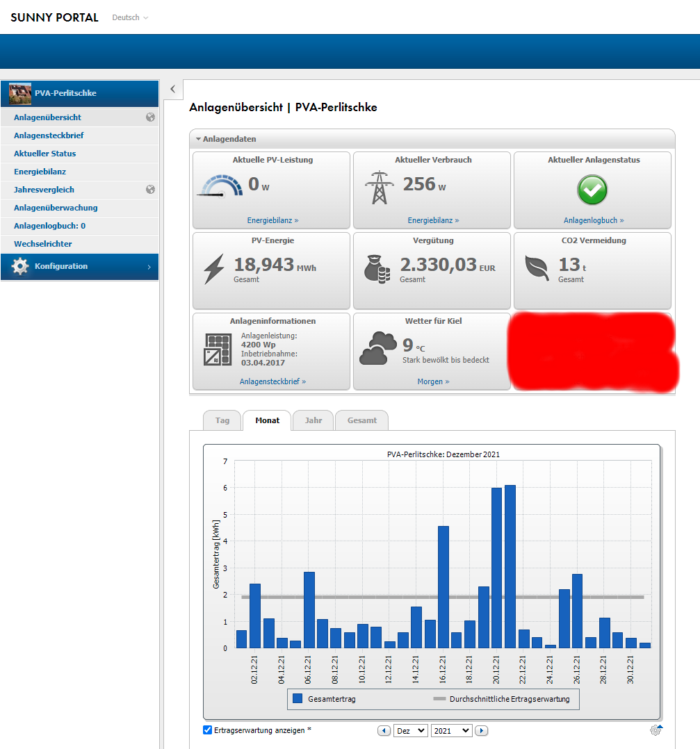Click the PV power gauge icon
The height and width of the screenshot is (749, 700).
220,186
